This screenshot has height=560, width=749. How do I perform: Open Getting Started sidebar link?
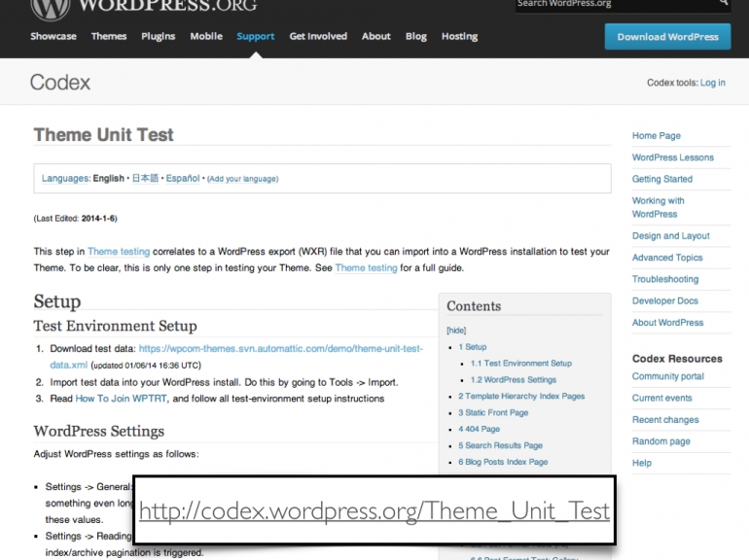662,179
